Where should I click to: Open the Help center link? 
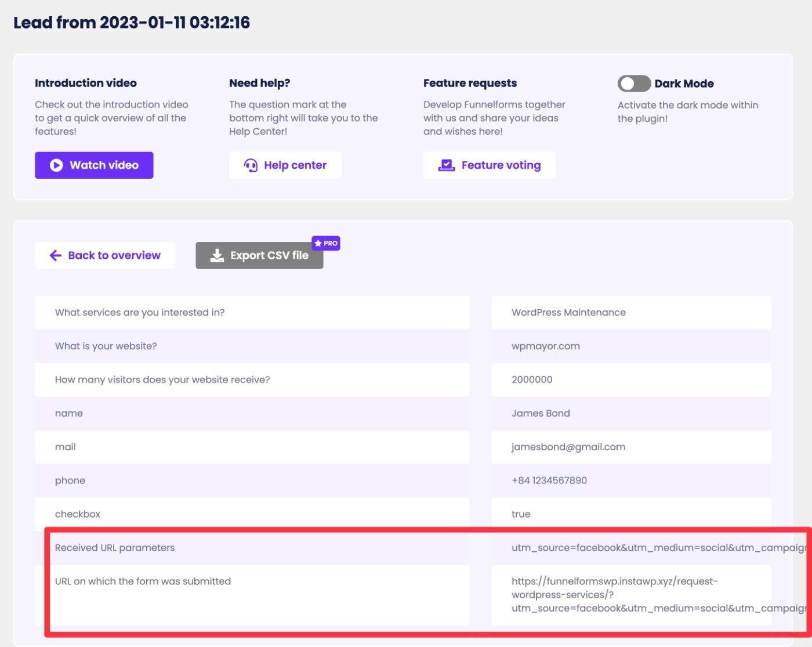pyautogui.click(x=285, y=165)
